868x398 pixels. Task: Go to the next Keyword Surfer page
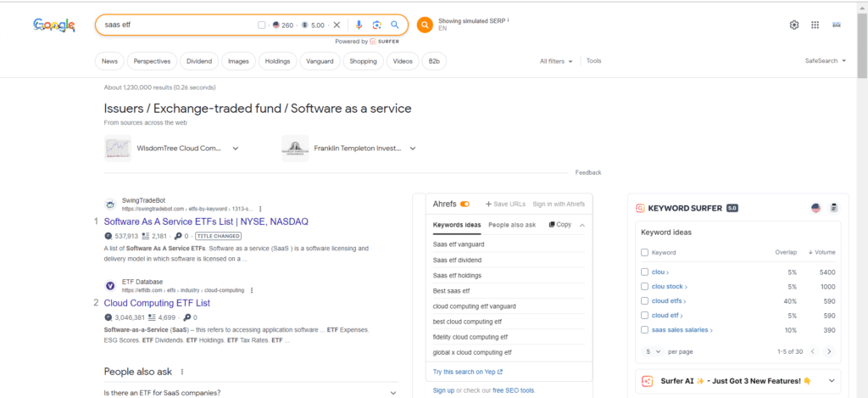[829, 351]
